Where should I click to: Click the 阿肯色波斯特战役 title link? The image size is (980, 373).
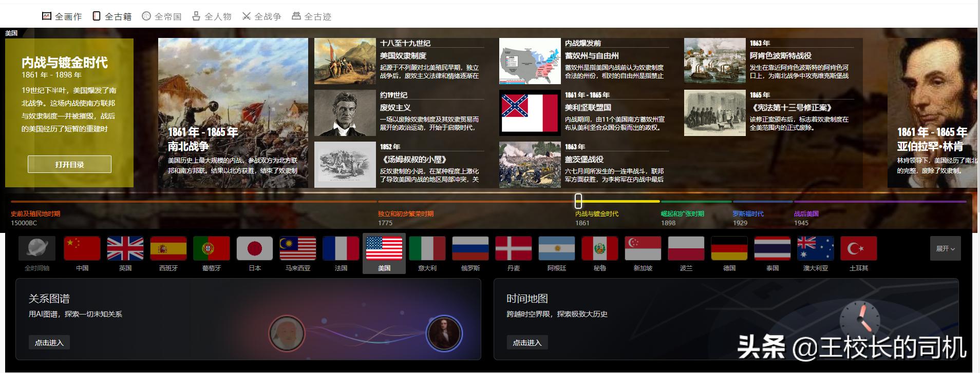pyautogui.click(x=781, y=55)
